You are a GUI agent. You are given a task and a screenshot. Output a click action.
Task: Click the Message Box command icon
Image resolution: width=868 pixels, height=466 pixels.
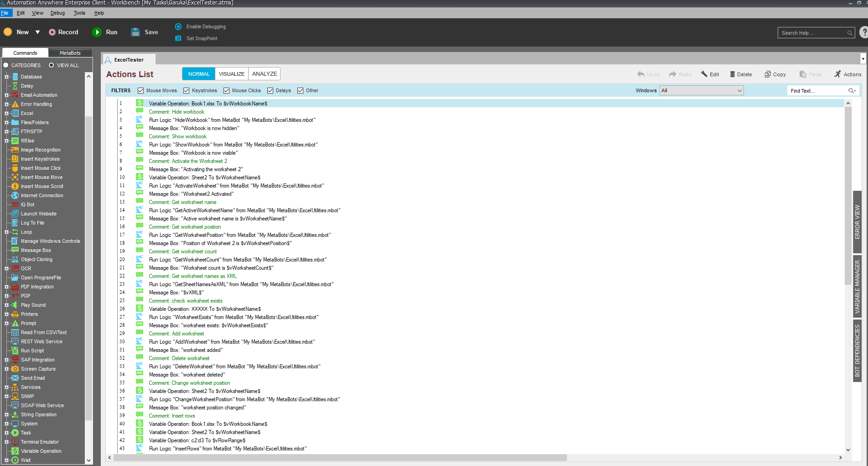pyautogui.click(x=15, y=250)
